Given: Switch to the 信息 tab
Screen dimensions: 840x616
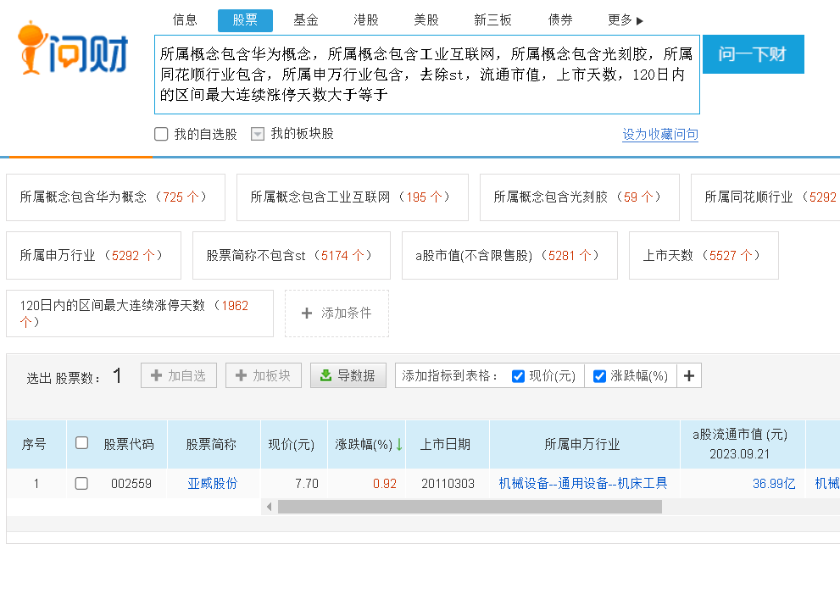Looking at the screenshot, I should point(185,20).
